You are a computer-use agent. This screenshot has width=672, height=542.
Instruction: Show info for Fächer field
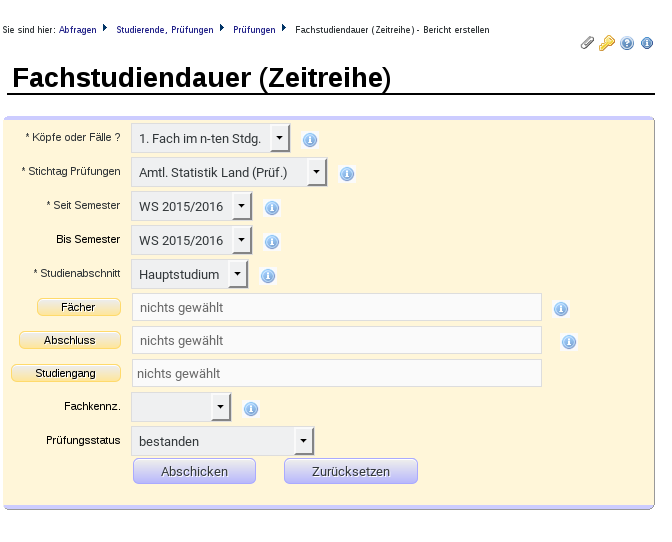(561, 308)
